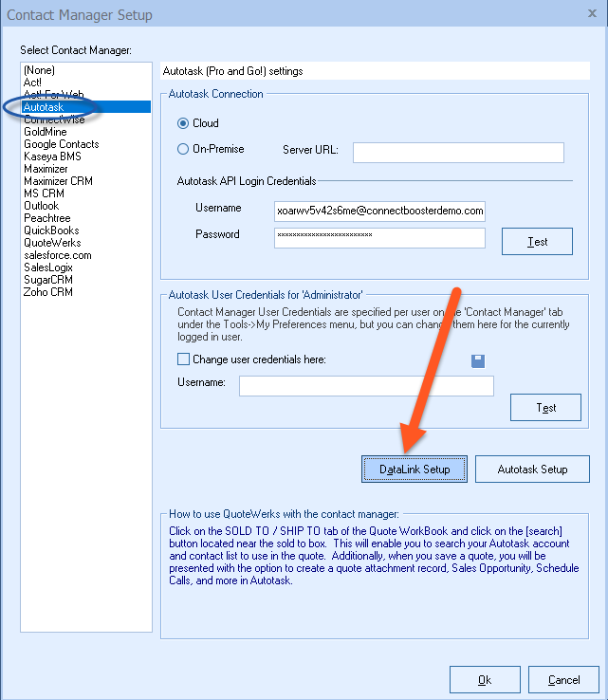Click the floppy disk save icon
Viewport: 608px width, 700px height.
[x=478, y=361]
